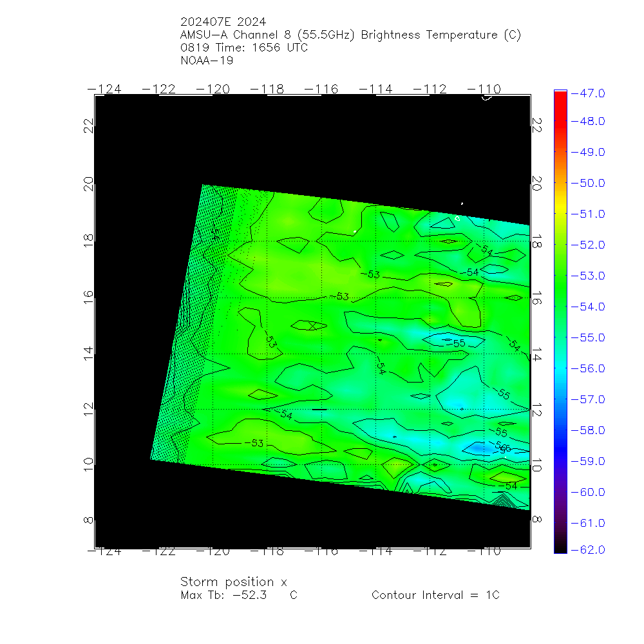Click the "-114" longitude label on the top axis
Image resolution: width=644 pixels, height=644 pixels.
(x=376, y=89)
